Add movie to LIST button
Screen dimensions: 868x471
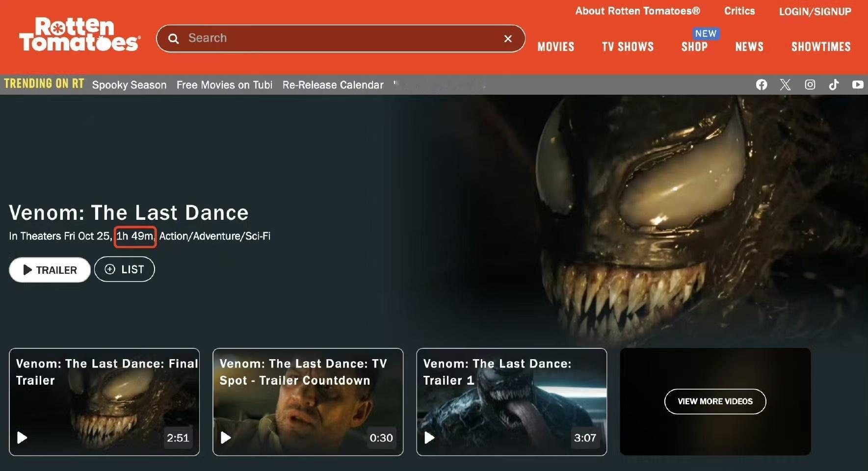click(x=124, y=269)
